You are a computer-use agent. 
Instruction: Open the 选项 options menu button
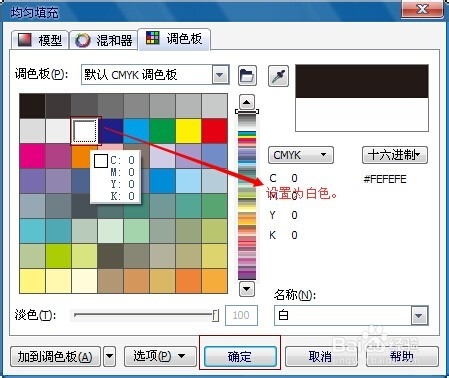tap(160, 356)
